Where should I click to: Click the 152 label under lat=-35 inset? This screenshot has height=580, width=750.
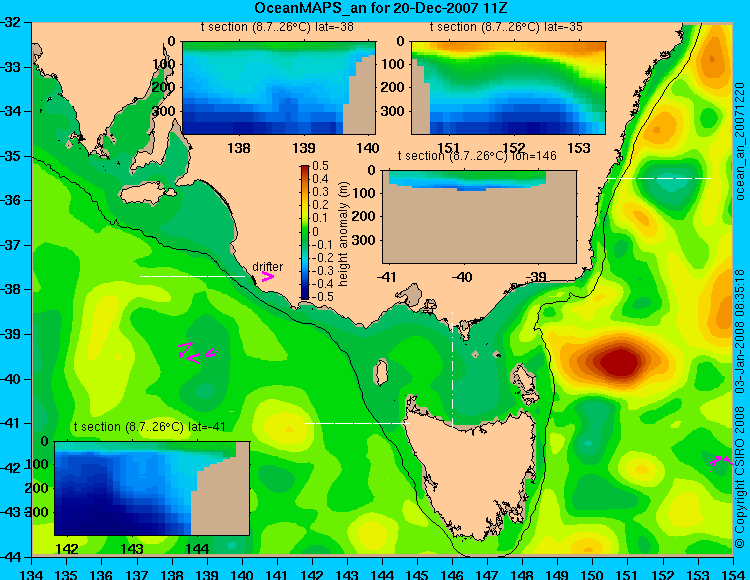point(514,148)
